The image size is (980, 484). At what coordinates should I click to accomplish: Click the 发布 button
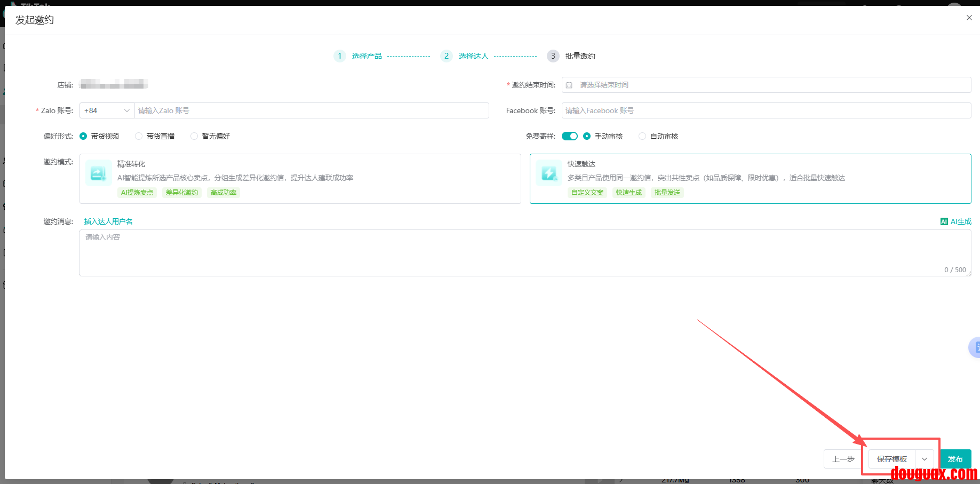[x=955, y=459]
